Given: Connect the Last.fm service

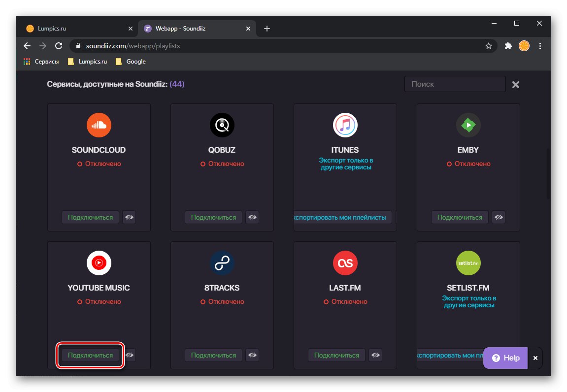Looking at the screenshot, I should (x=336, y=355).
